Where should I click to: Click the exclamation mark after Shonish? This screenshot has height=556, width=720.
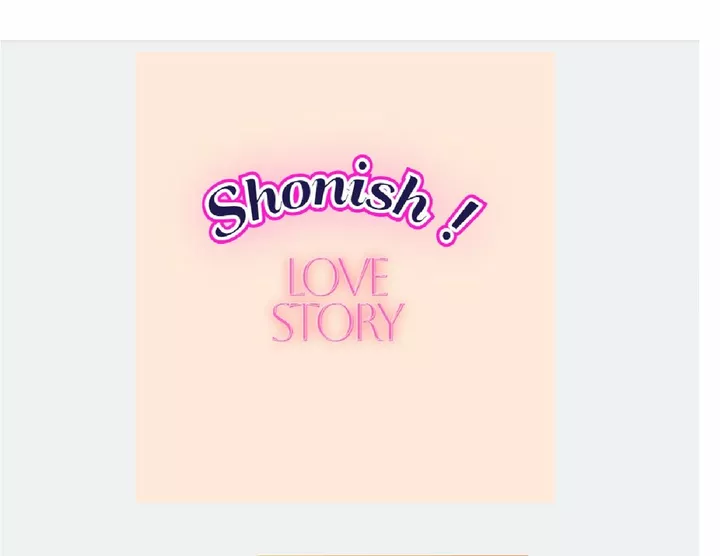click(x=459, y=220)
